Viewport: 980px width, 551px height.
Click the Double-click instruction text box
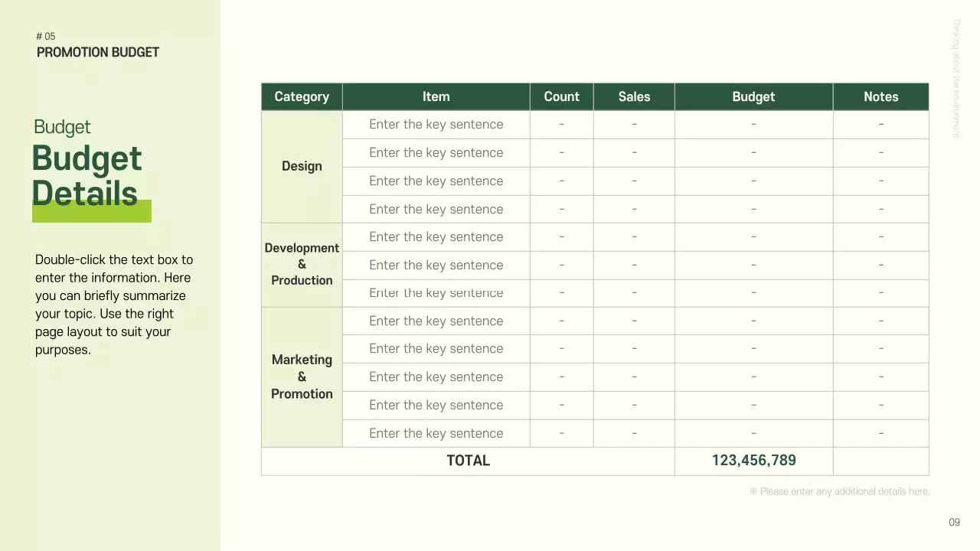pos(113,304)
